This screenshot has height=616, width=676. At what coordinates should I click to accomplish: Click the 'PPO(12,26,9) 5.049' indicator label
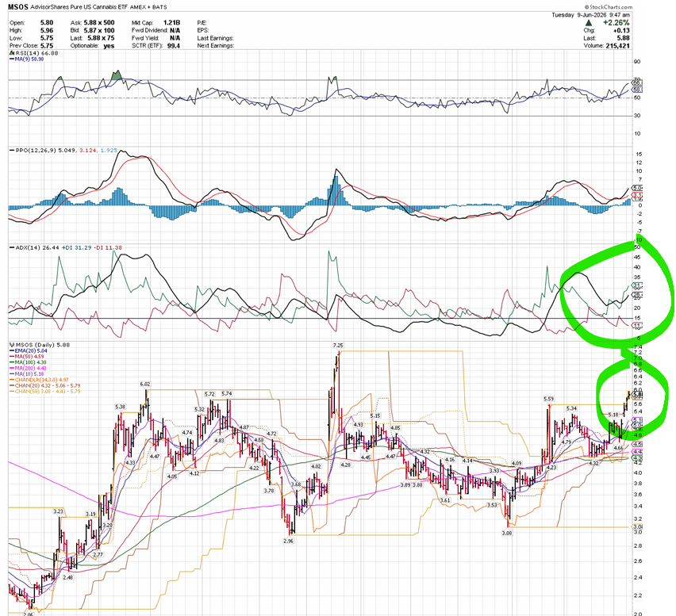tap(46, 151)
